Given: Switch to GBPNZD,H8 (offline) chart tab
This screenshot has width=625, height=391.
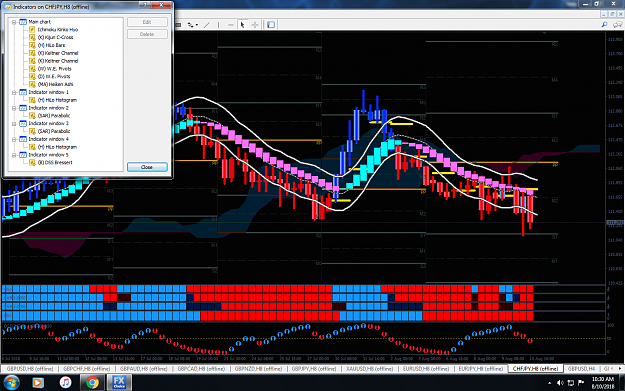Looking at the screenshot, I should pos(258,369).
